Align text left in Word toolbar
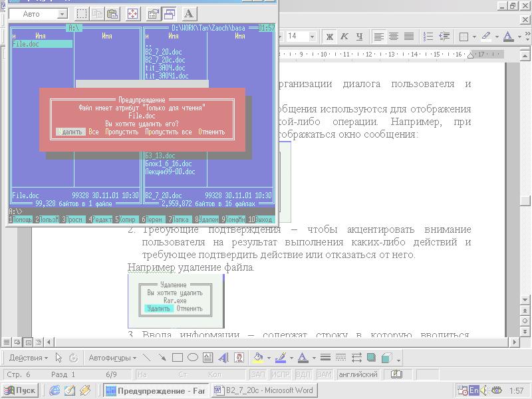Image resolution: width=532 pixels, height=399 pixels. pos(378,37)
